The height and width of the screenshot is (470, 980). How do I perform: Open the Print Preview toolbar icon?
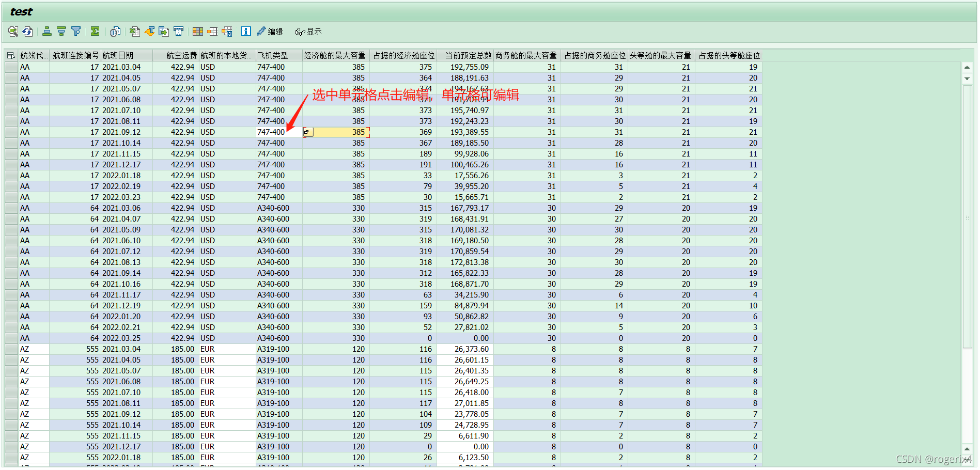coord(115,32)
